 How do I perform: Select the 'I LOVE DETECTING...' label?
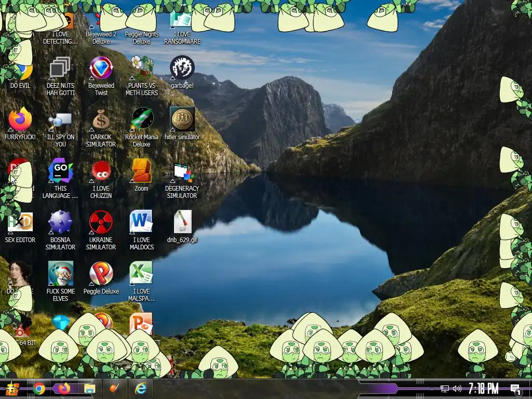(60, 38)
